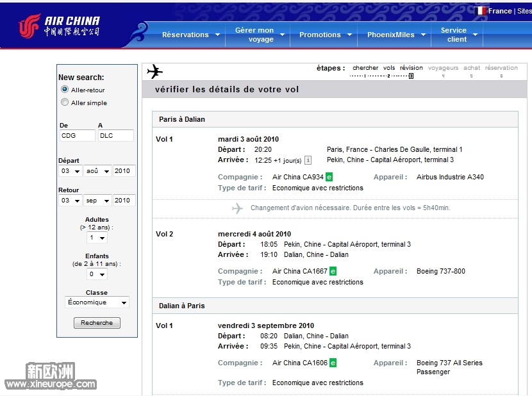
Task: Select the Aller-retour radio button
Action: pyautogui.click(x=65, y=89)
